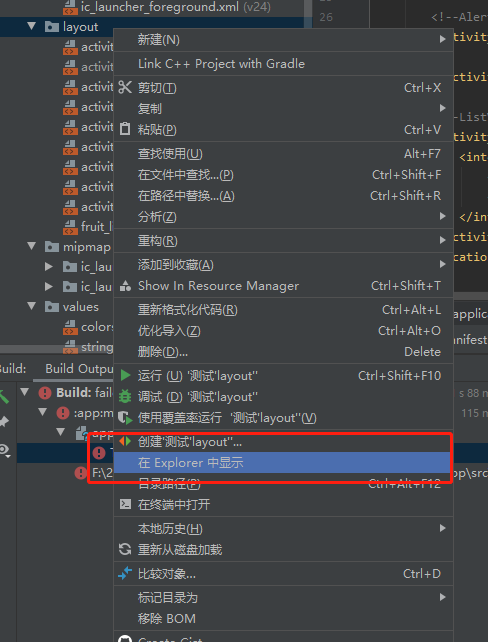Image resolution: width=488 pixels, height=642 pixels.
Task: Click the scissors icon beside the cut menu entry
Action: (125, 87)
